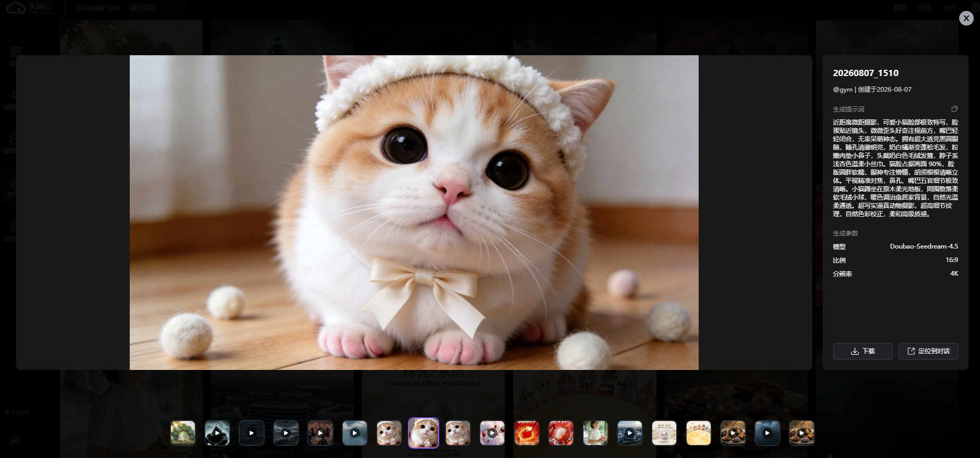Viewport: 980px width, 458px height.
Task: Click the author line @gym 创建于2026-08-07
Action: tap(872, 90)
